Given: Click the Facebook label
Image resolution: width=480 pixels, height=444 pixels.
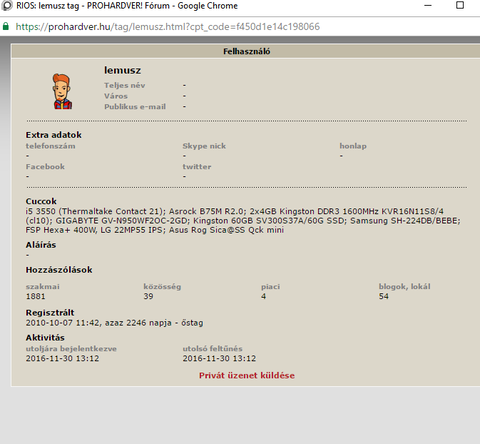Looking at the screenshot, I should point(45,167).
